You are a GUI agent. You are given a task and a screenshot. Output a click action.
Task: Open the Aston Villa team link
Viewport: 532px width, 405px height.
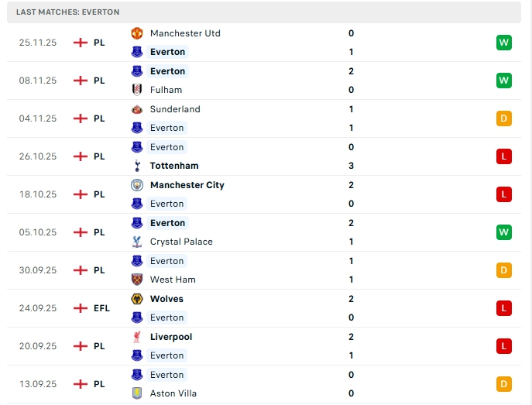tap(173, 393)
